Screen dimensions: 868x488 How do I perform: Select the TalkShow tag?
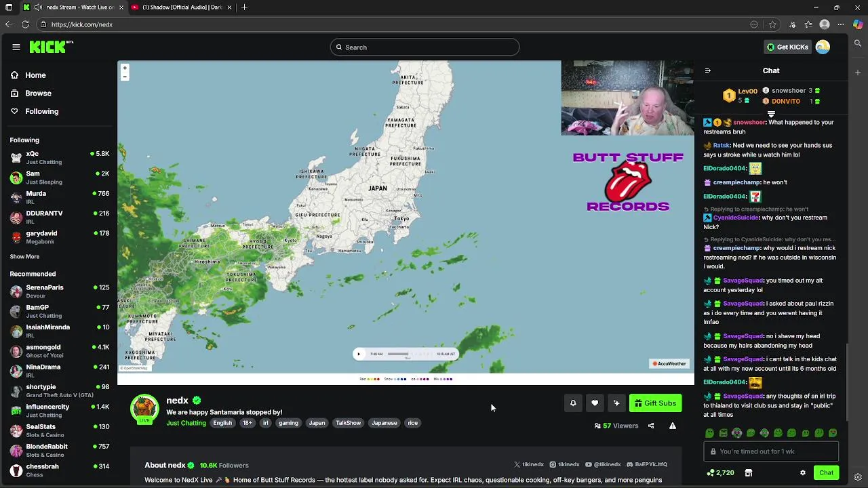(349, 423)
